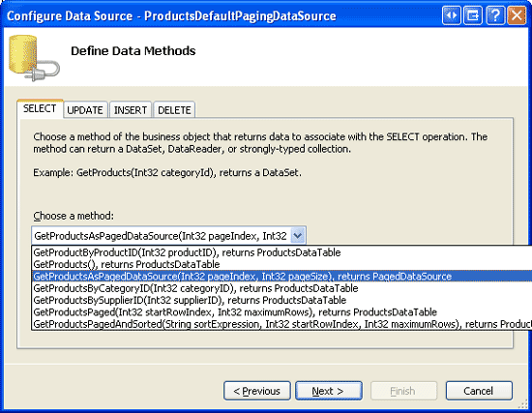The image size is (532, 413).
Task: Open the DELETE tab
Action: pos(174,110)
